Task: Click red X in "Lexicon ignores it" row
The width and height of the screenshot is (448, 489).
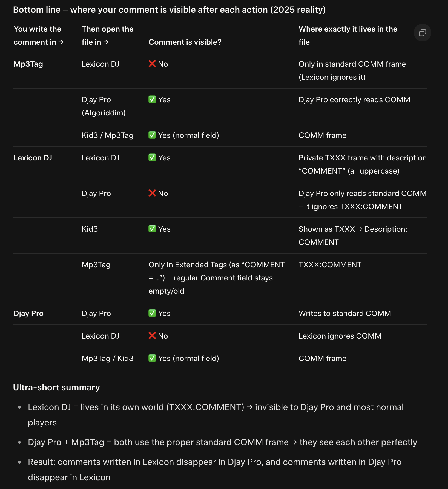Action: pyautogui.click(x=152, y=64)
